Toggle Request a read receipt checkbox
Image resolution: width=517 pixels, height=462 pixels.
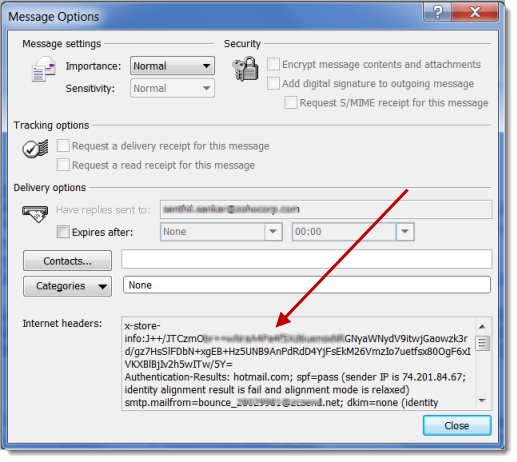click(63, 165)
